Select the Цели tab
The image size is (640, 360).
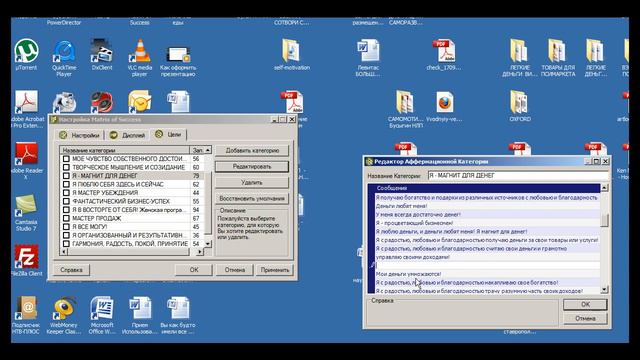click(169, 134)
